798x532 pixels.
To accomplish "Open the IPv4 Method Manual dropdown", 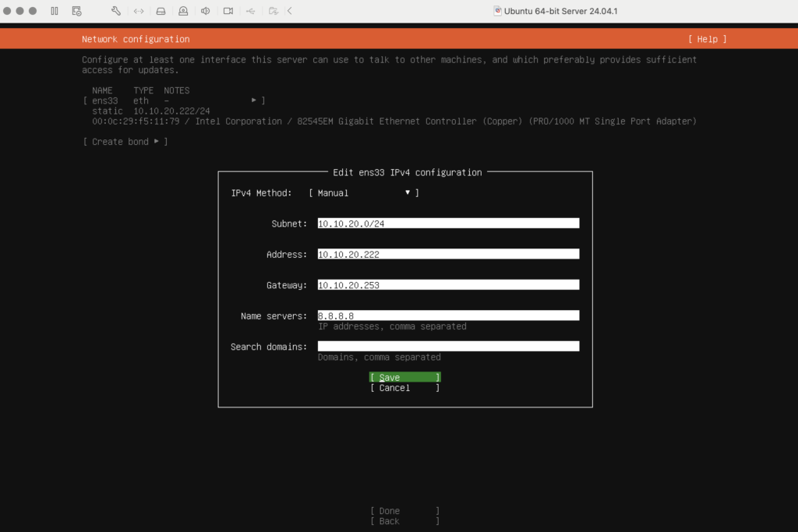I will [364, 193].
